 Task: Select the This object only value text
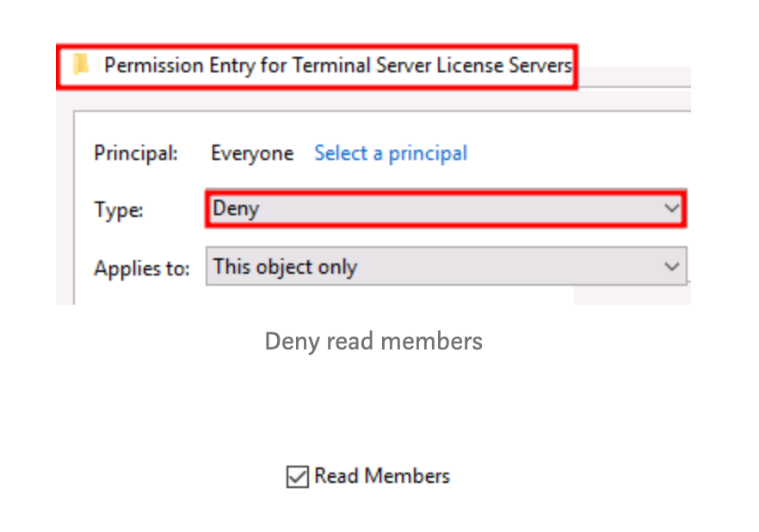click(285, 267)
